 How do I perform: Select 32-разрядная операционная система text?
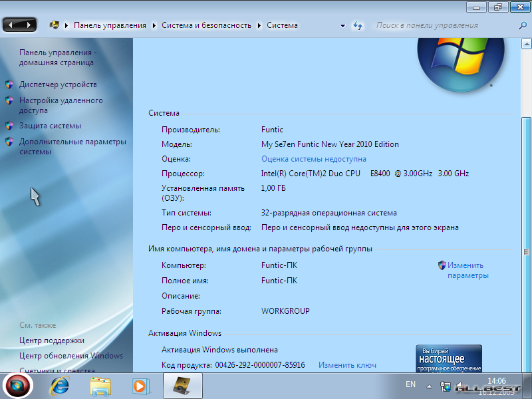point(329,213)
